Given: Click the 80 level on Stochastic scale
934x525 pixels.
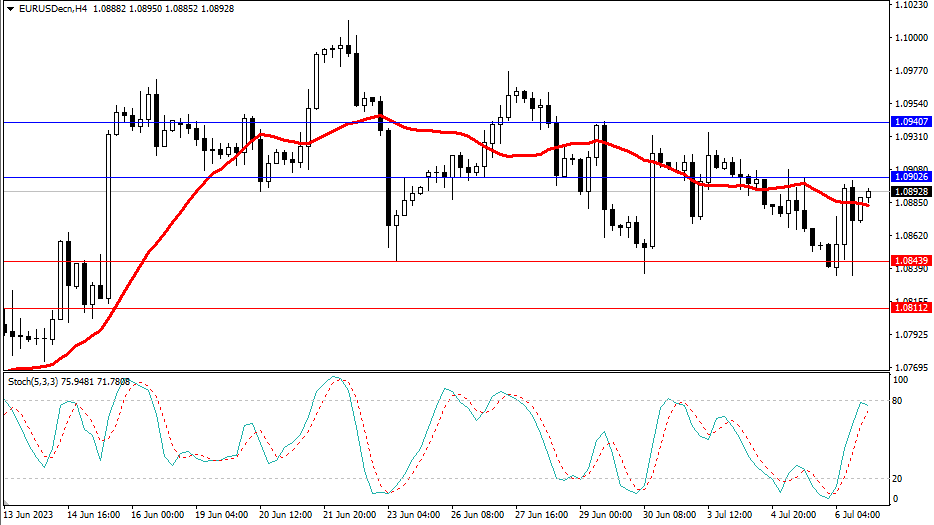Looking at the screenshot, I should point(900,401).
